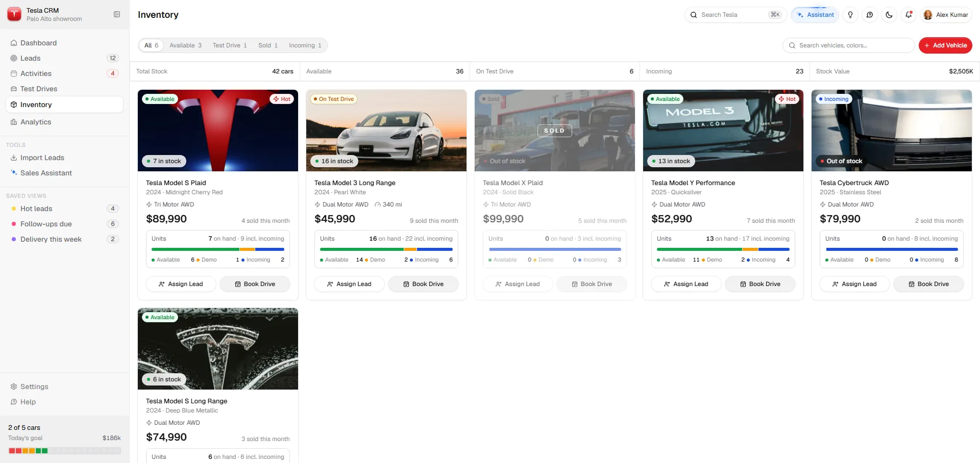The width and height of the screenshot is (980, 463).
Task: Open Delivery this week saved view
Action: pos(64,239)
